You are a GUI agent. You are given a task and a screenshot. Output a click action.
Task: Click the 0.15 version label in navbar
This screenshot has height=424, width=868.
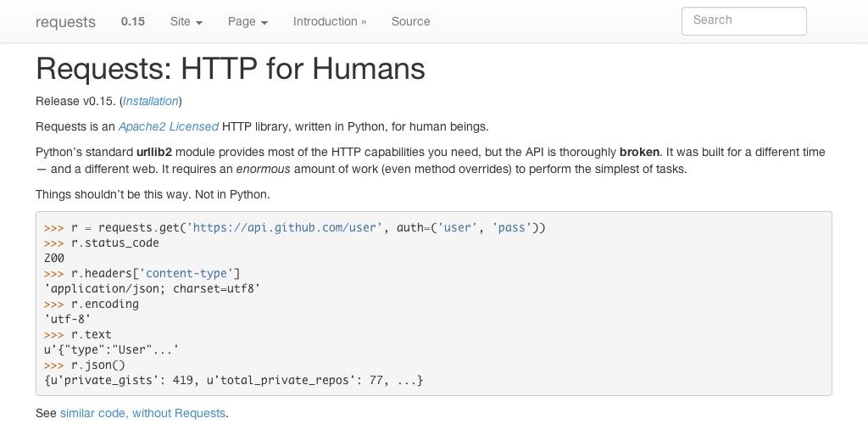[132, 21]
